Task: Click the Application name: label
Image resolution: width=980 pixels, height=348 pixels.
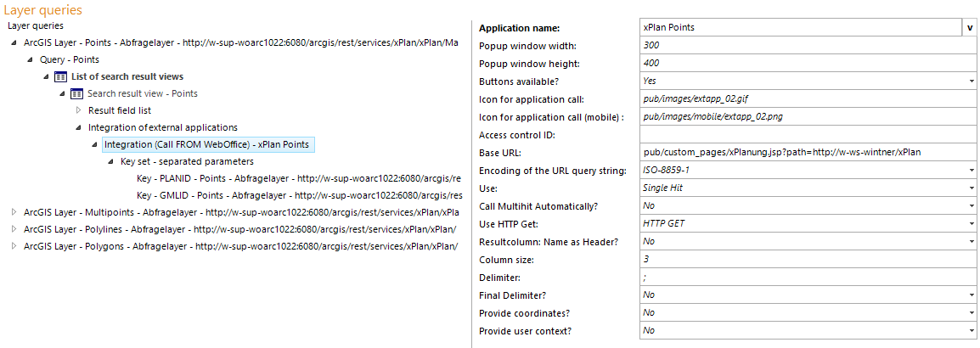Action: [519, 28]
